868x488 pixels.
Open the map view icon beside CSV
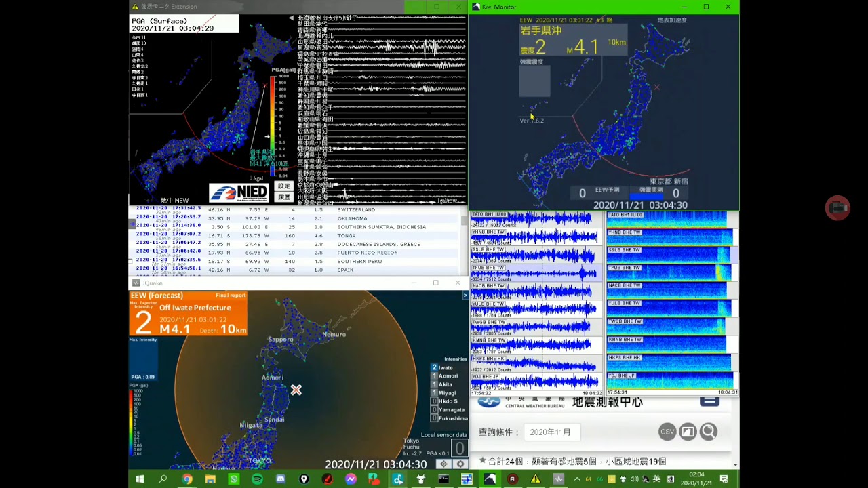coord(688,432)
